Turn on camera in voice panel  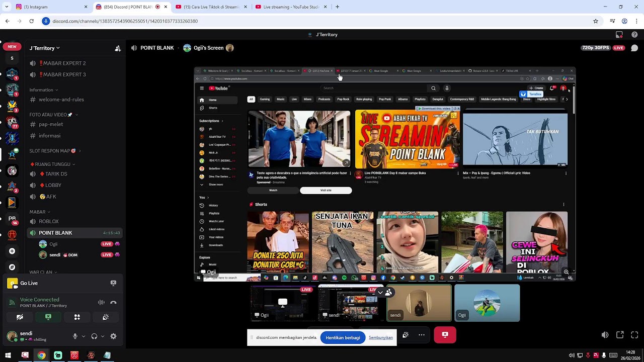20,317
